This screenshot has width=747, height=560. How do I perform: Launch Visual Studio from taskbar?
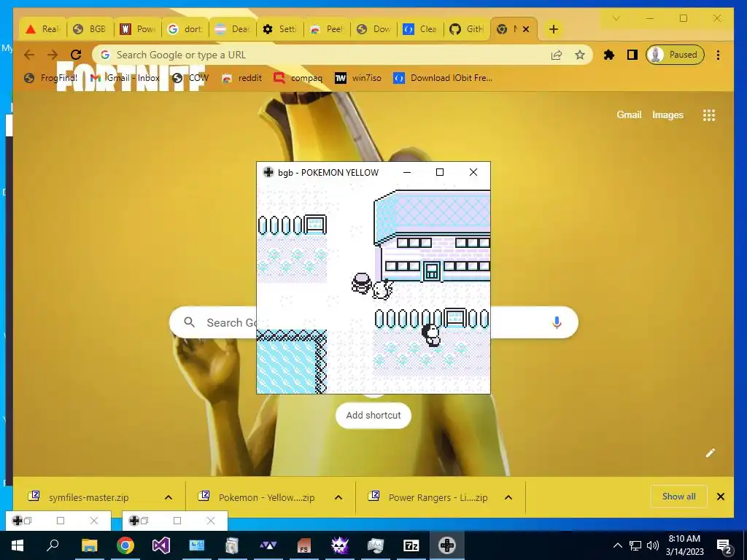point(161,545)
